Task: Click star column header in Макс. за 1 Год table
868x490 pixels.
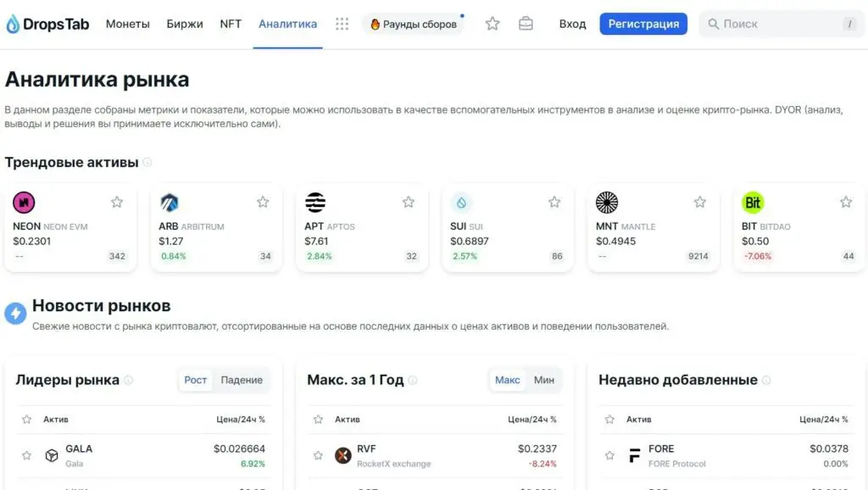Action: coord(319,420)
